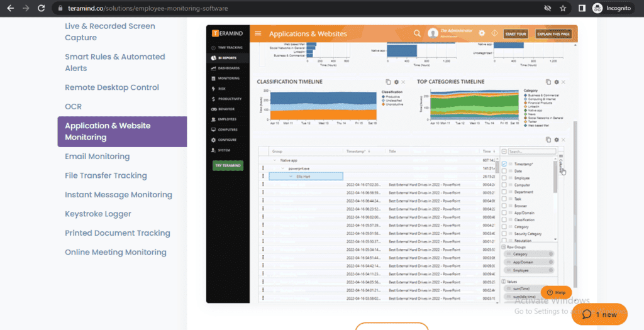644x330 pixels.
Task: Sort by the Time column header
Action: click(x=489, y=151)
